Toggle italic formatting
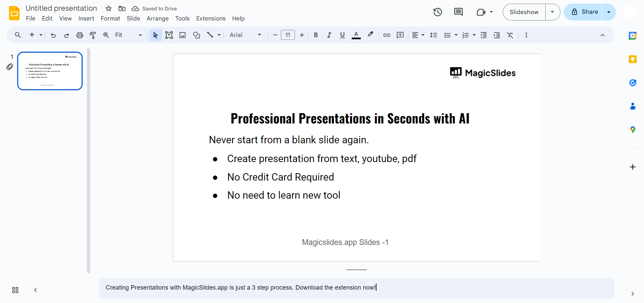Image resolution: width=644 pixels, height=303 pixels. pyautogui.click(x=329, y=35)
